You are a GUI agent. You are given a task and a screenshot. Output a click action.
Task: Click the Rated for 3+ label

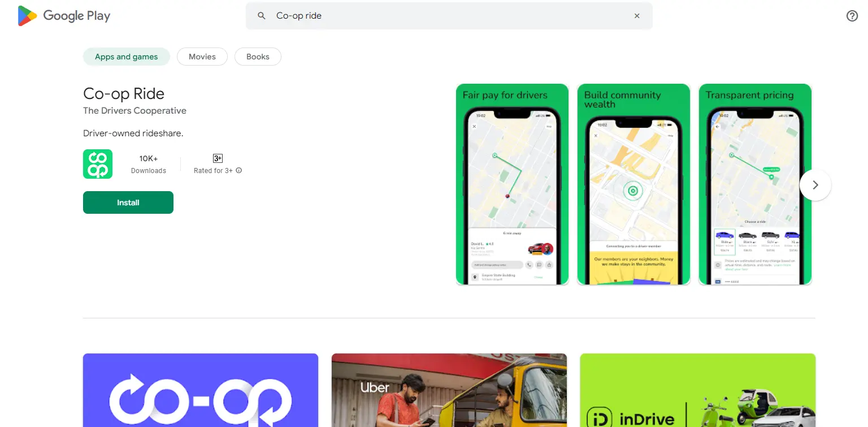coord(213,170)
